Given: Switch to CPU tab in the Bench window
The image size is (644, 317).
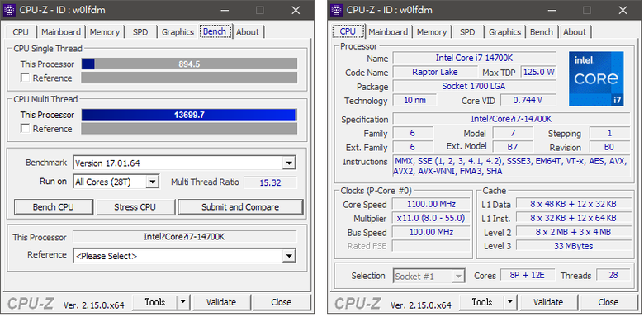Looking at the screenshot, I should pyautogui.click(x=21, y=32).
